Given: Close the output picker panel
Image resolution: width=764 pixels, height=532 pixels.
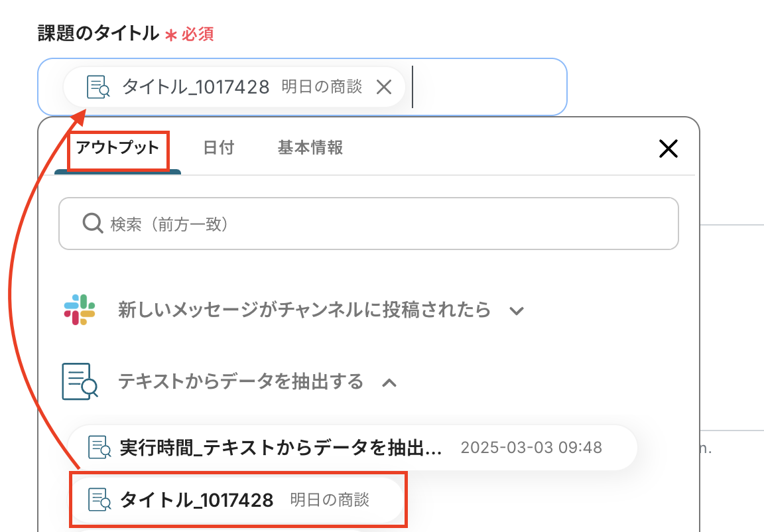Looking at the screenshot, I should [668, 149].
